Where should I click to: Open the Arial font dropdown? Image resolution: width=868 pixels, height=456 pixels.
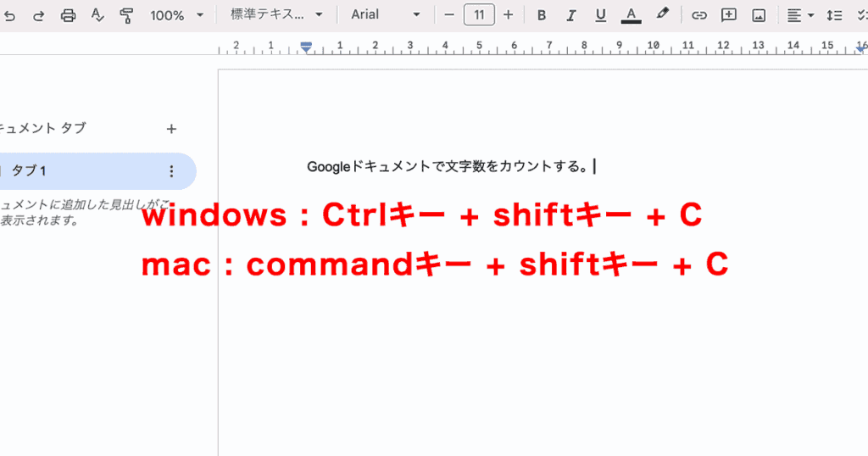(385, 15)
